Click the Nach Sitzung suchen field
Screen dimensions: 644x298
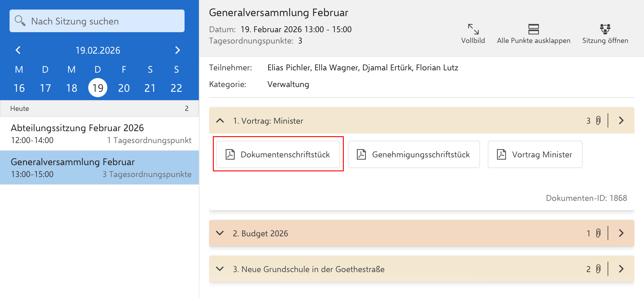tap(97, 21)
